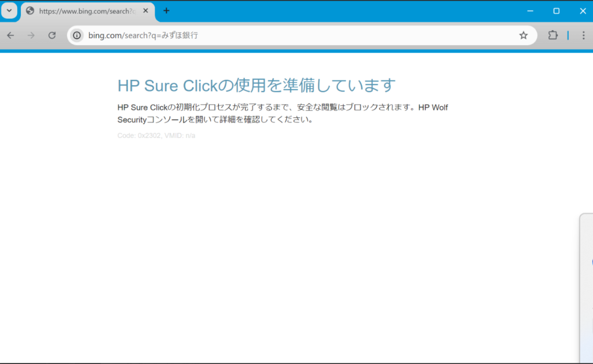Reload the current page
This screenshot has width=593, height=364.
(x=52, y=35)
